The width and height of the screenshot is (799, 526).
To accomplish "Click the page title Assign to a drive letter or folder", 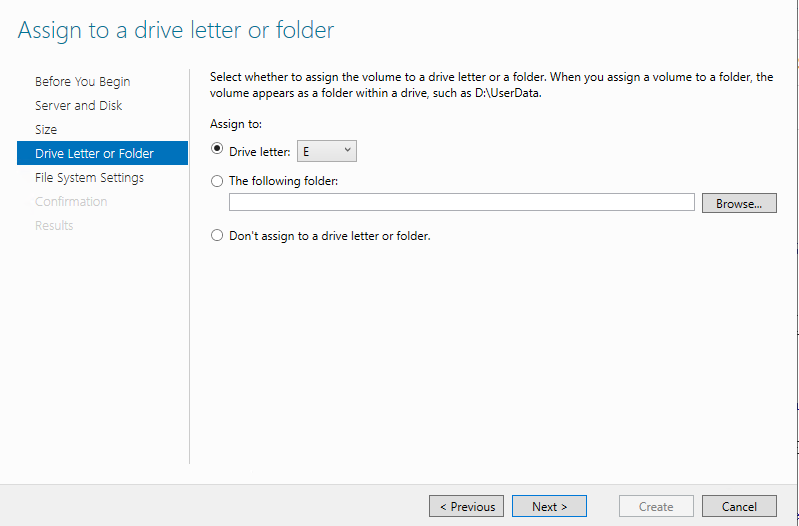I will point(176,30).
